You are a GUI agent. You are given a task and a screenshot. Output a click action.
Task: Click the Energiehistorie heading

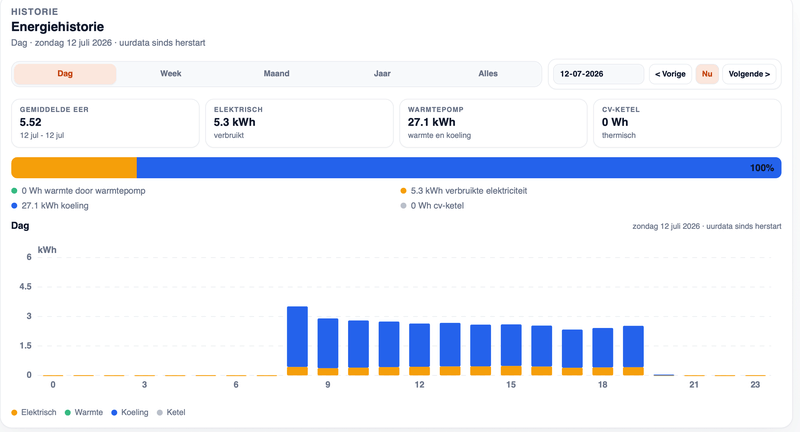tap(58, 27)
